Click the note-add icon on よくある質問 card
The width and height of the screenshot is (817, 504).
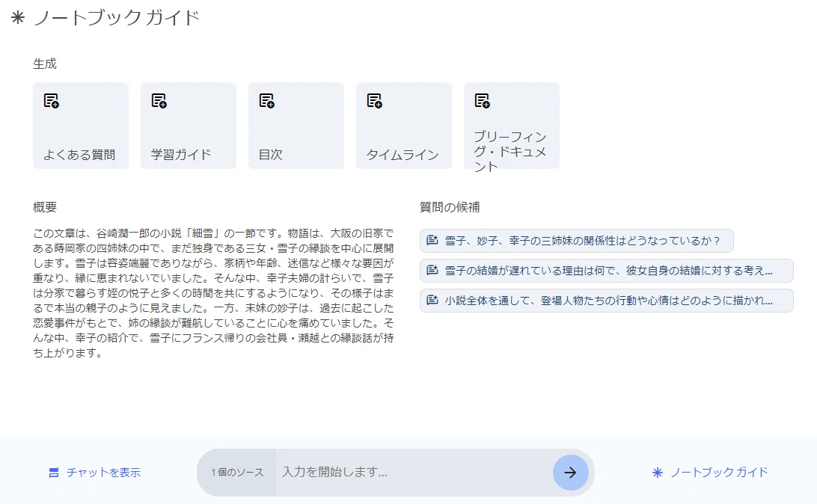52,101
